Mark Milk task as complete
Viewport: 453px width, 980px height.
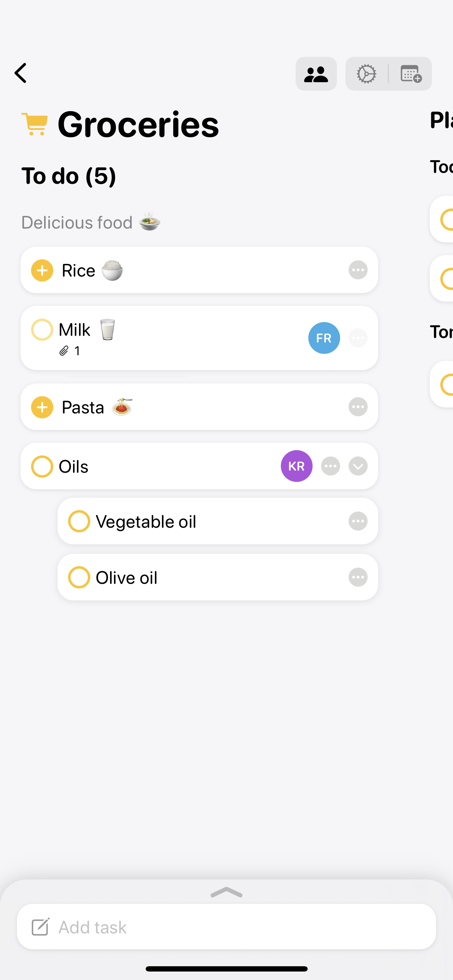[x=42, y=329]
